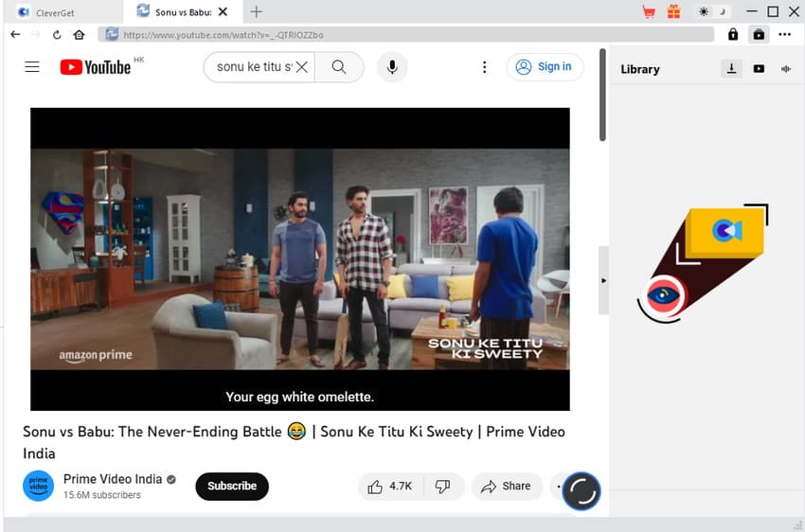
Task: Open the browser three-dot more menu
Action: point(784,34)
